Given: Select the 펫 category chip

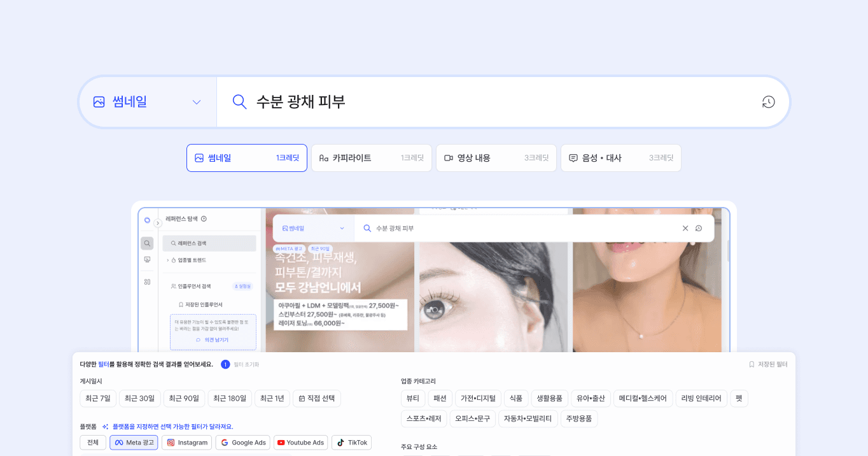Looking at the screenshot, I should [739, 399].
